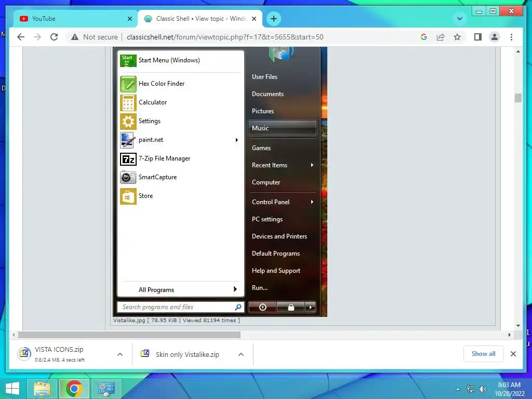The height and width of the screenshot is (399, 532).
Task: Click the share page icon
Action: (x=441, y=37)
